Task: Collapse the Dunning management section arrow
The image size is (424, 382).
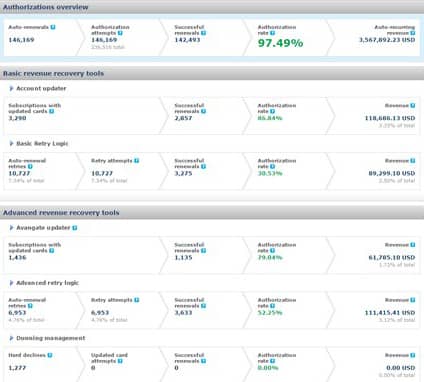Action: (x=11, y=338)
